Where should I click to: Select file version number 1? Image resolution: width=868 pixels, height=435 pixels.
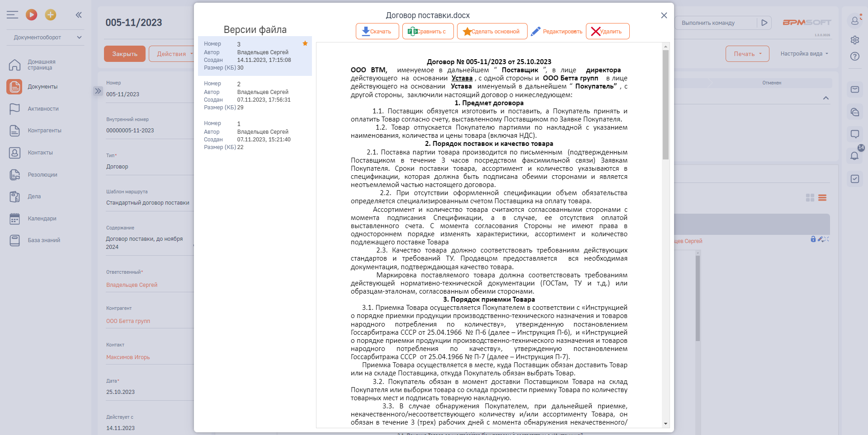pos(255,135)
